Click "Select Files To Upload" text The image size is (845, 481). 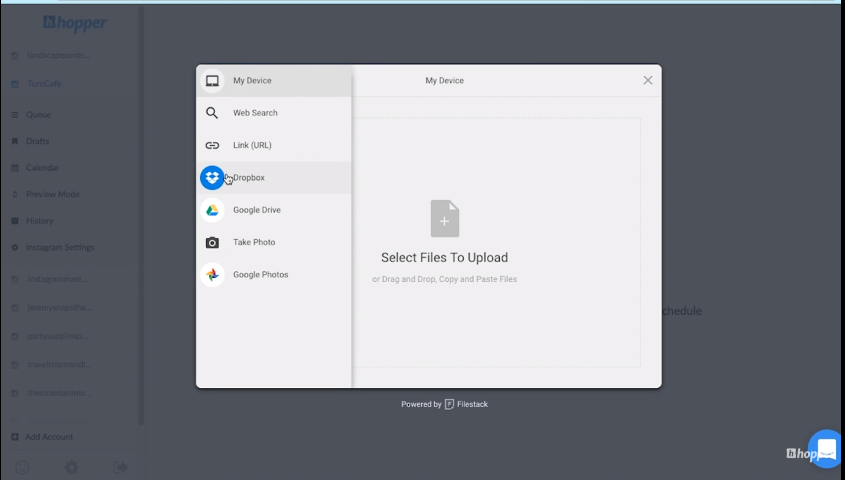coord(444,258)
